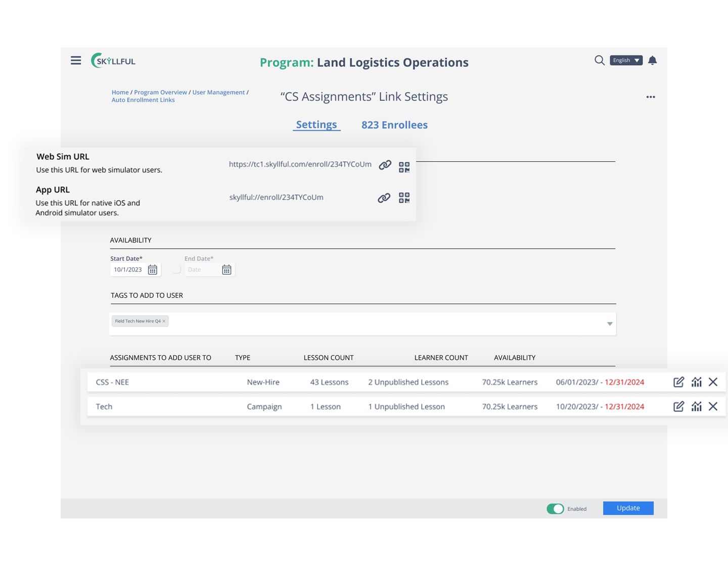Screen dimensions: 728x566
Task: Click the CSS - NEE assignment name
Action: coord(112,382)
